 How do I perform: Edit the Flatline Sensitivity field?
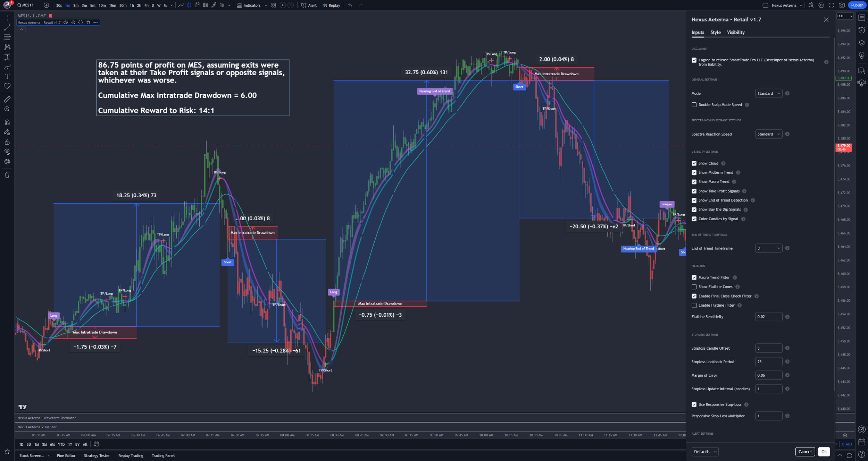[x=768, y=317]
